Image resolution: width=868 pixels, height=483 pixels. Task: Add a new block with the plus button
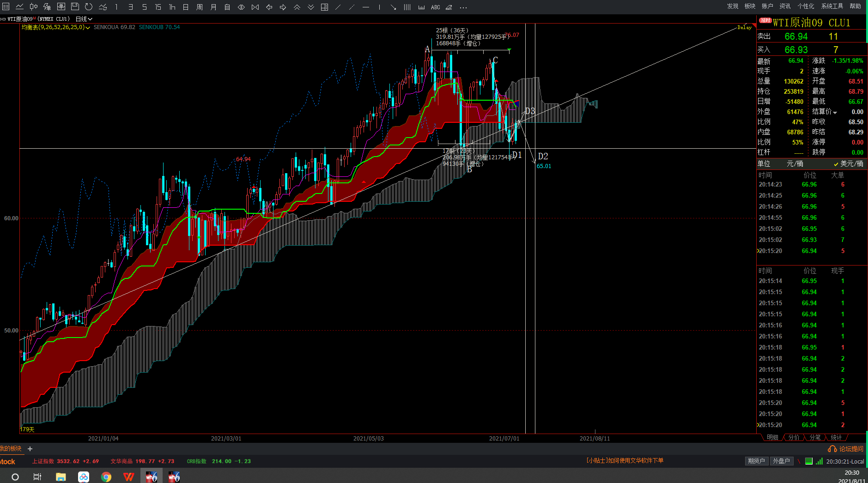(x=30, y=449)
